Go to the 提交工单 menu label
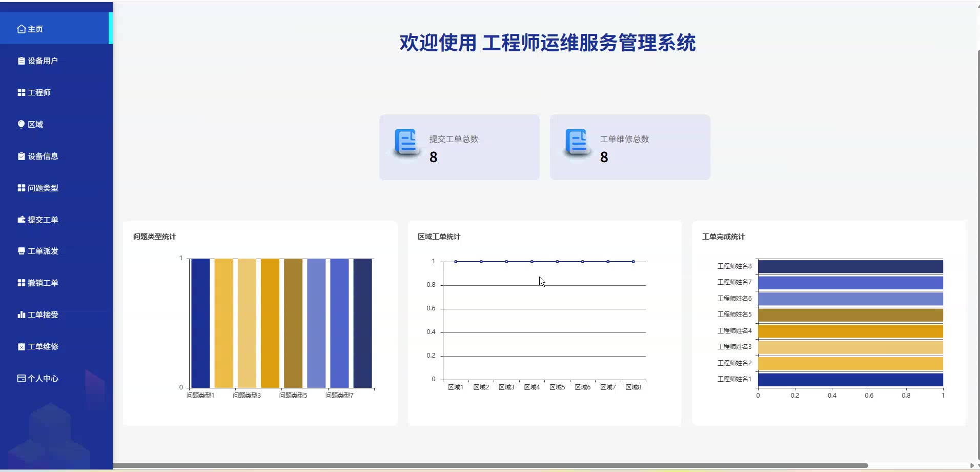 click(x=43, y=220)
